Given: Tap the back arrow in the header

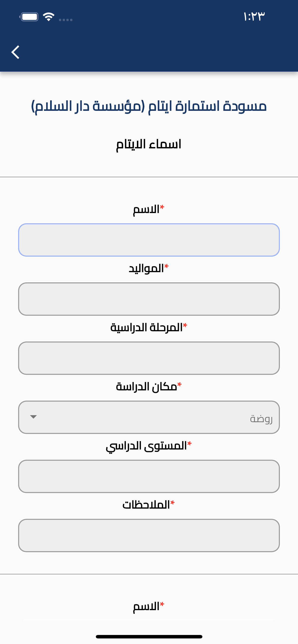Looking at the screenshot, I should pos(16,52).
